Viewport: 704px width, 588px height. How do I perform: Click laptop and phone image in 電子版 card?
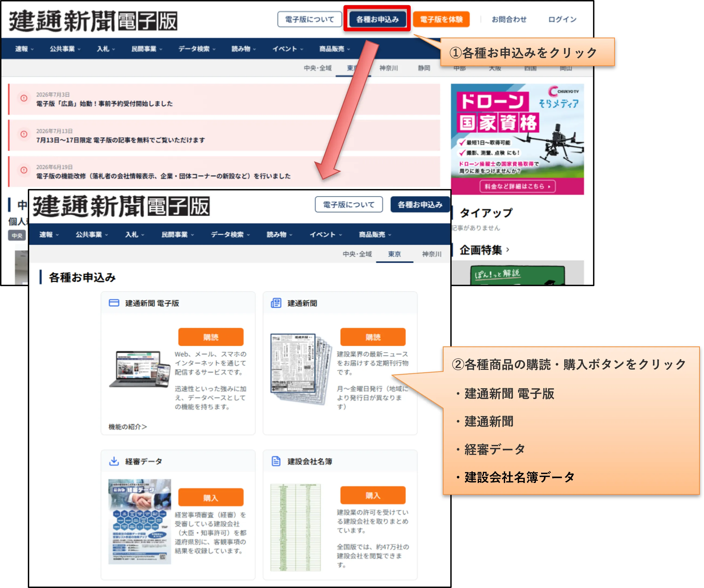[x=140, y=370]
